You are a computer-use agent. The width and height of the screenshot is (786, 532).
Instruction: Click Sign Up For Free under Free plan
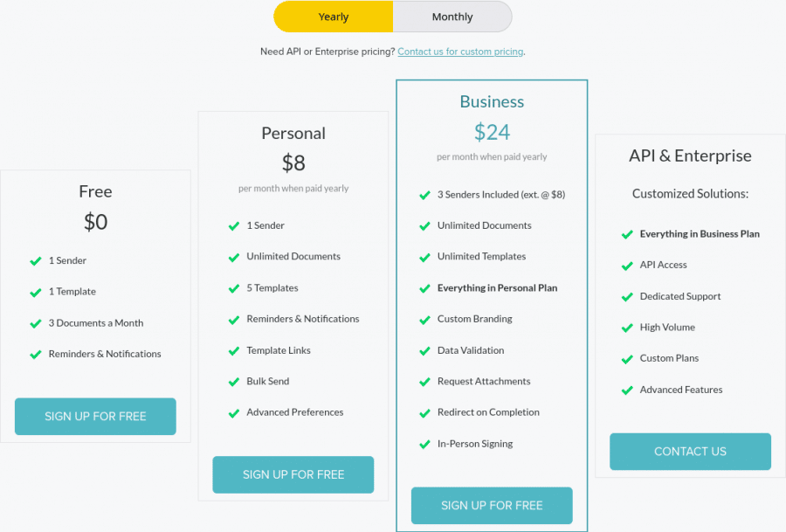click(x=95, y=416)
